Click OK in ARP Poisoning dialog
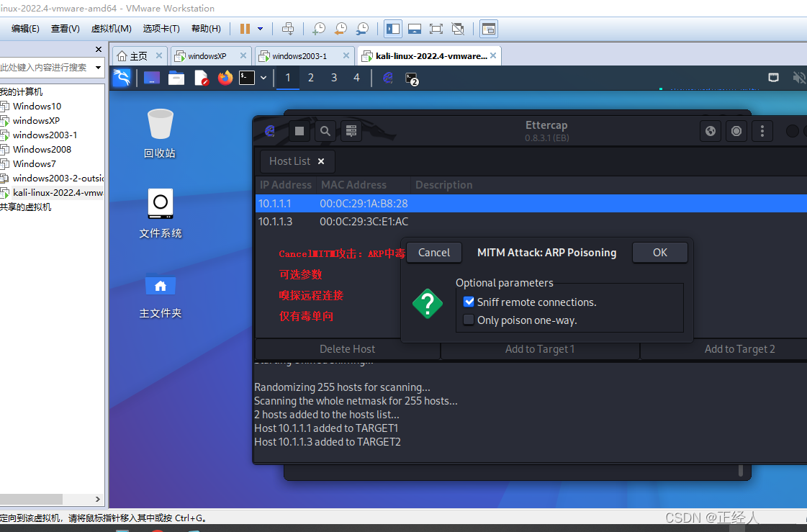Screen dimensions: 807x532 (660, 253)
